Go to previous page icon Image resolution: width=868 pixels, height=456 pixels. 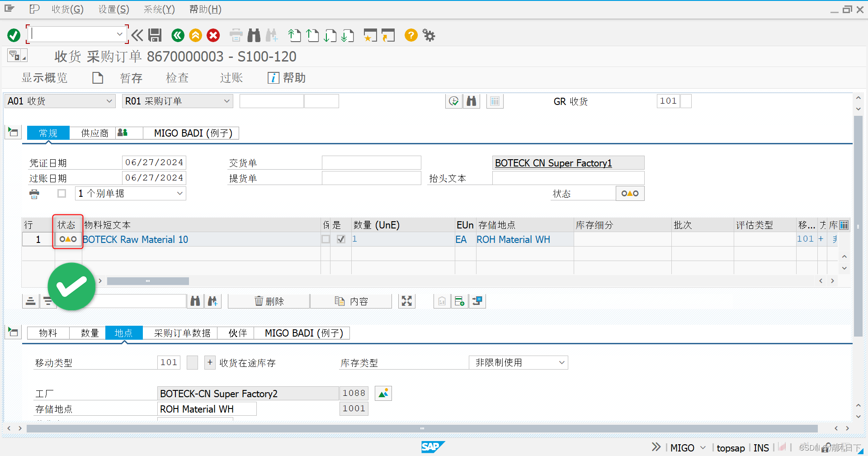(x=312, y=35)
